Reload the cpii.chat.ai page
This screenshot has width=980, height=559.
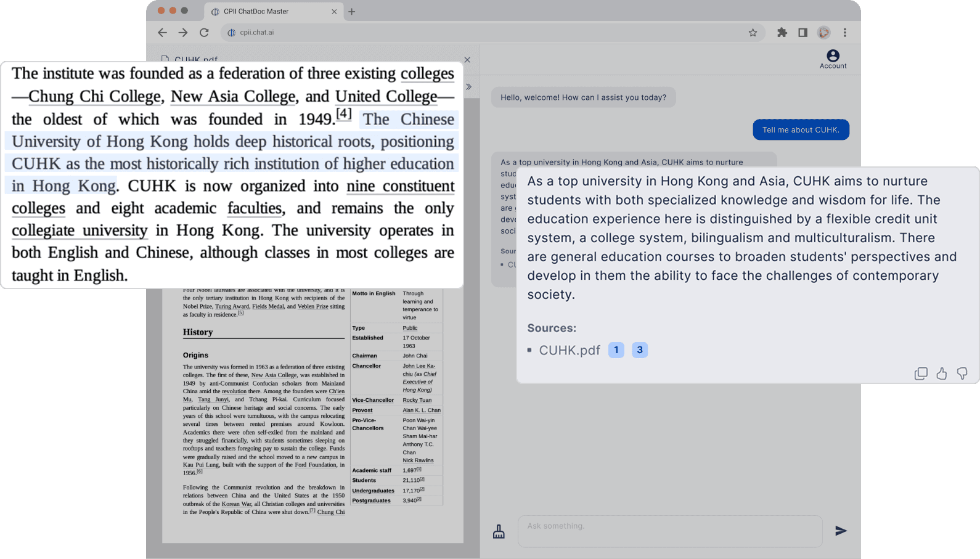(x=204, y=33)
